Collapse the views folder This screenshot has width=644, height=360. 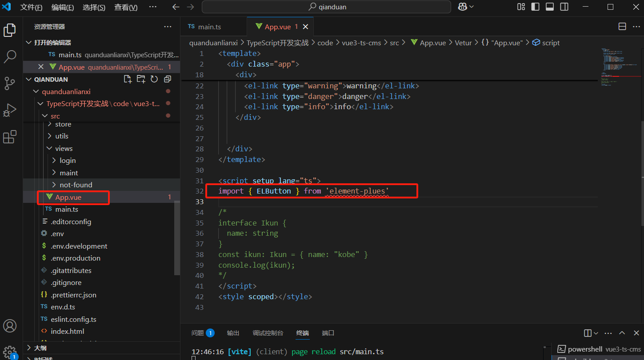[50, 149]
